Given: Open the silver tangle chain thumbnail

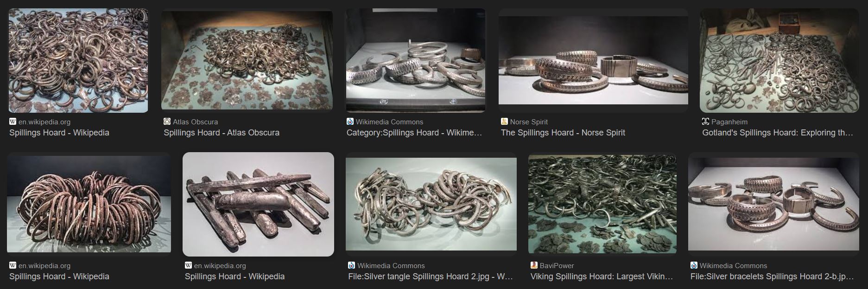Looking at the screenshot, I should (431, 204).
